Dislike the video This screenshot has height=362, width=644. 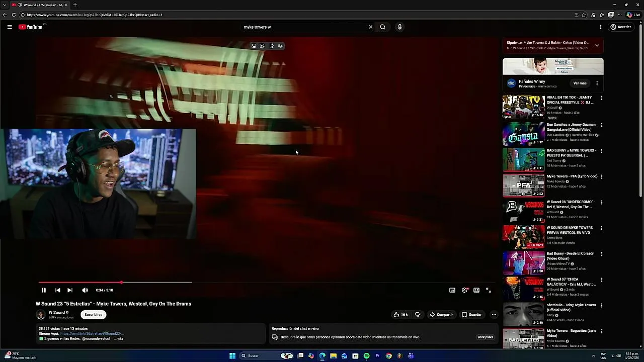coord(418,315)
